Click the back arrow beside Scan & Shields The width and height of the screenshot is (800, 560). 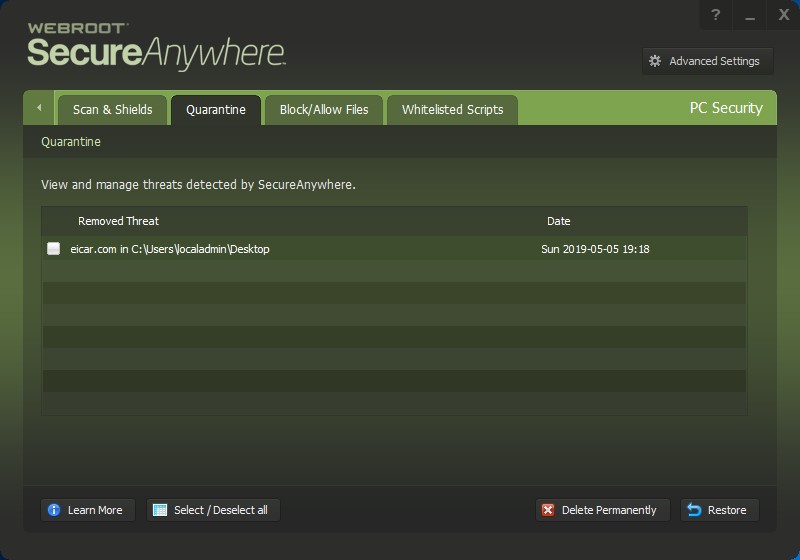click(39, 108)
